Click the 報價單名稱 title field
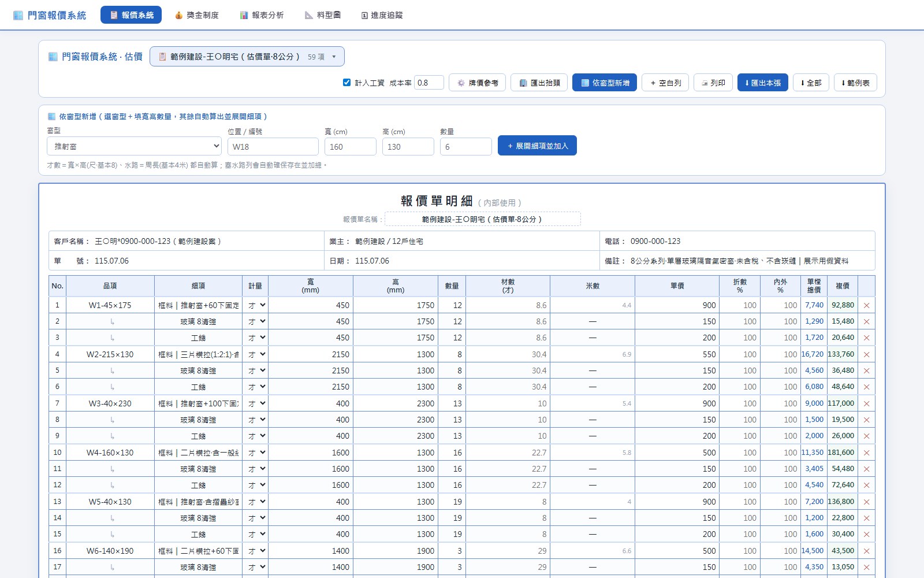The width and height of the screenshot is (924, 578). [483, 219]
